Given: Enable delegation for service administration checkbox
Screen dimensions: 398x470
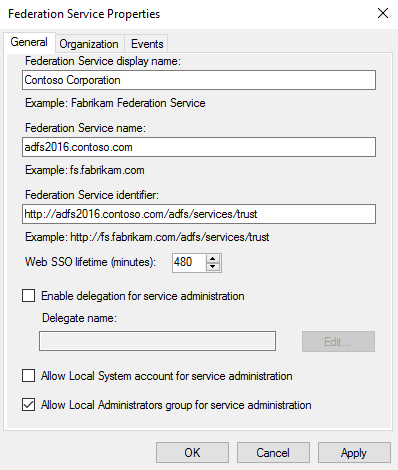Looking at the screenshot, I should pos(29,296).
